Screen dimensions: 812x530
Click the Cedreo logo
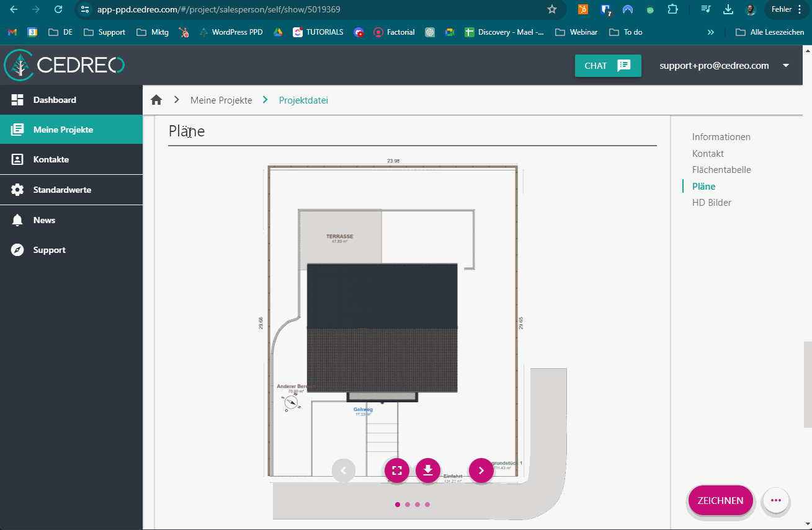click(65, 65)
